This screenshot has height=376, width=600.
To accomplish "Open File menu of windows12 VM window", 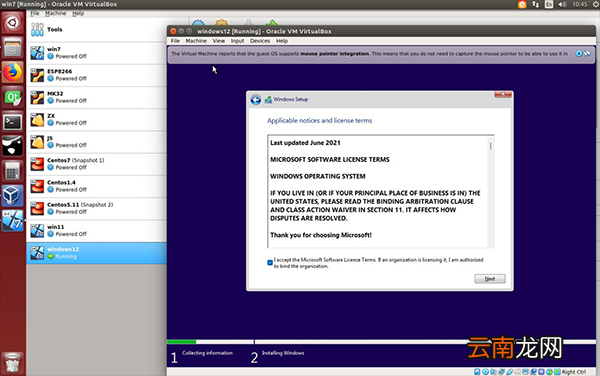I will pyautogui.click(x=175, y=41).
